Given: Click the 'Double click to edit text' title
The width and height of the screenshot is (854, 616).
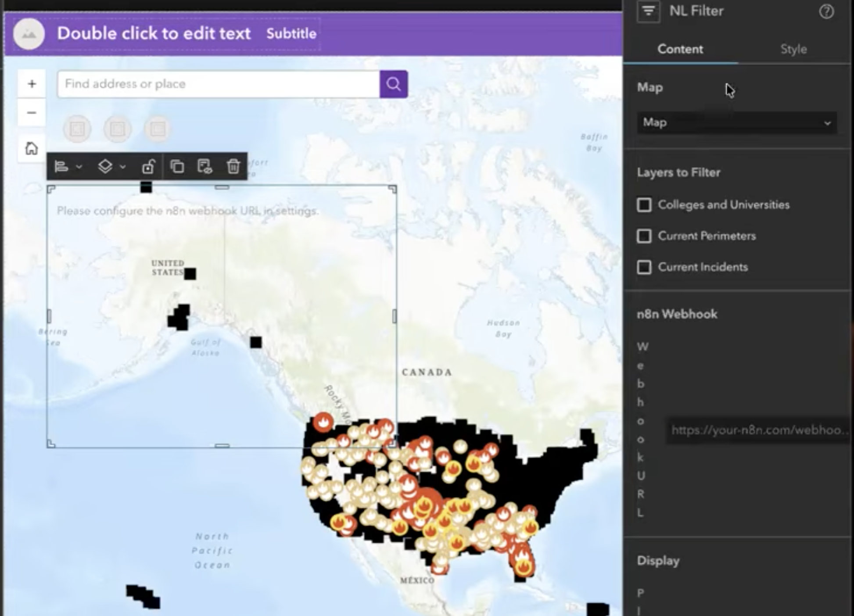Looking at the screenshot, I should coord(154,34).
